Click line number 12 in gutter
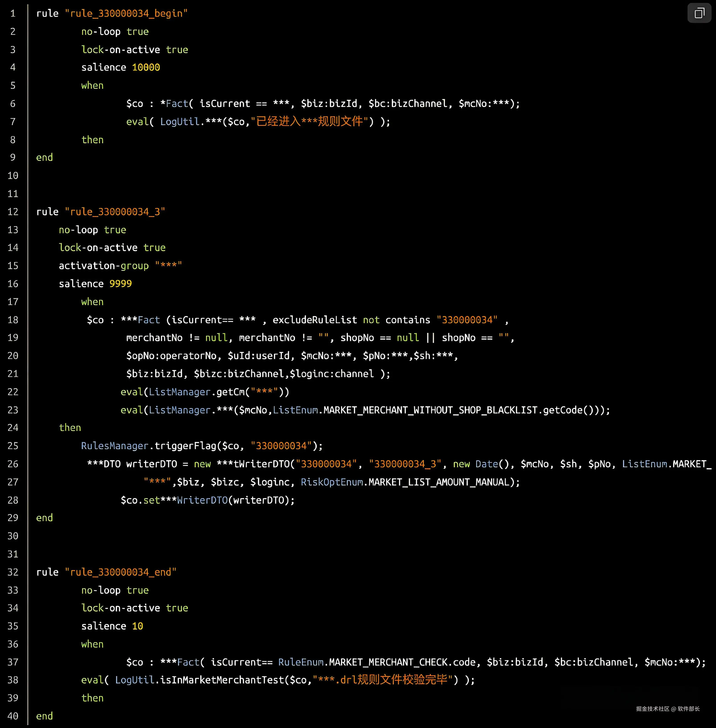 point(13,212)
